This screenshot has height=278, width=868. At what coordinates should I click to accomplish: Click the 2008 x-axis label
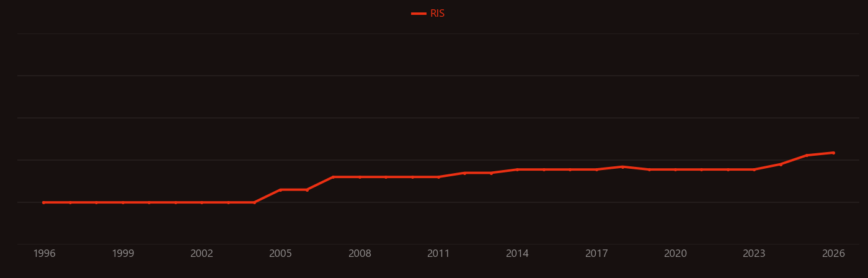pos(360,254)
